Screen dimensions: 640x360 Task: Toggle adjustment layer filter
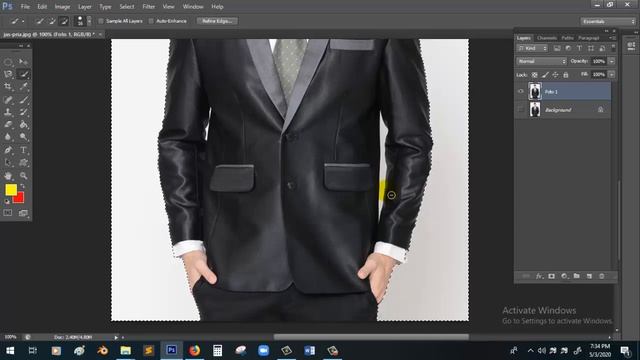568,48
